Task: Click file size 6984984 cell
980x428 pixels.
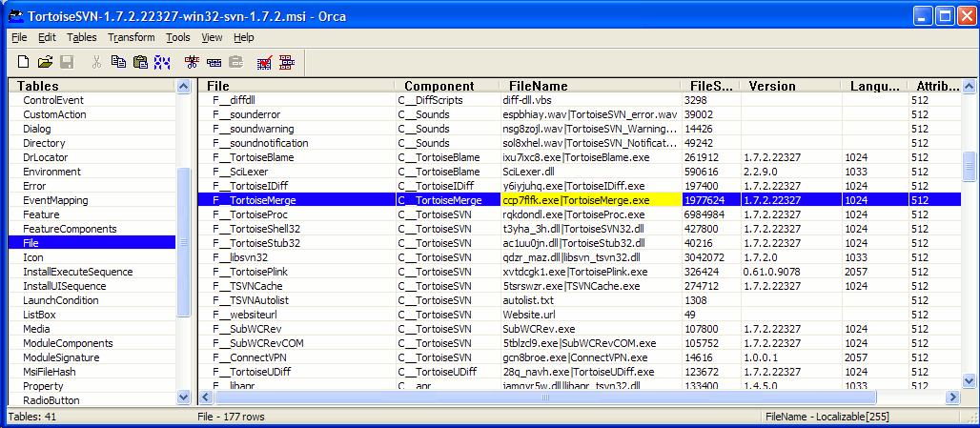Action: click(x=710, y=214)
